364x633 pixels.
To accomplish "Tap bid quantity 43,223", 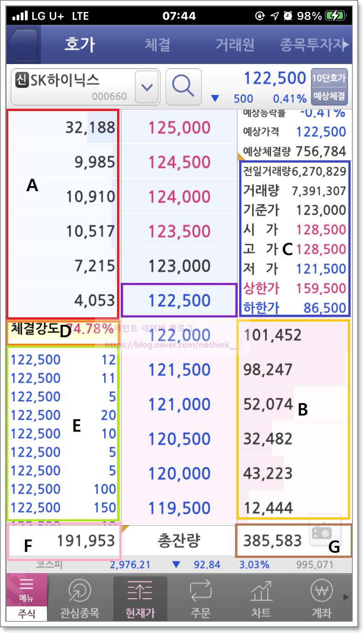I will coord(268,473).
